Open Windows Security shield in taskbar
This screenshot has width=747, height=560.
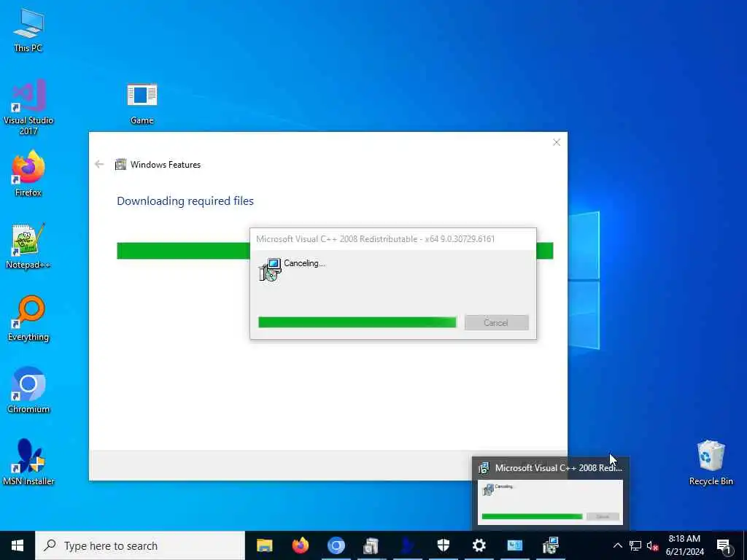pyautogui.click(x=443, y=545)
